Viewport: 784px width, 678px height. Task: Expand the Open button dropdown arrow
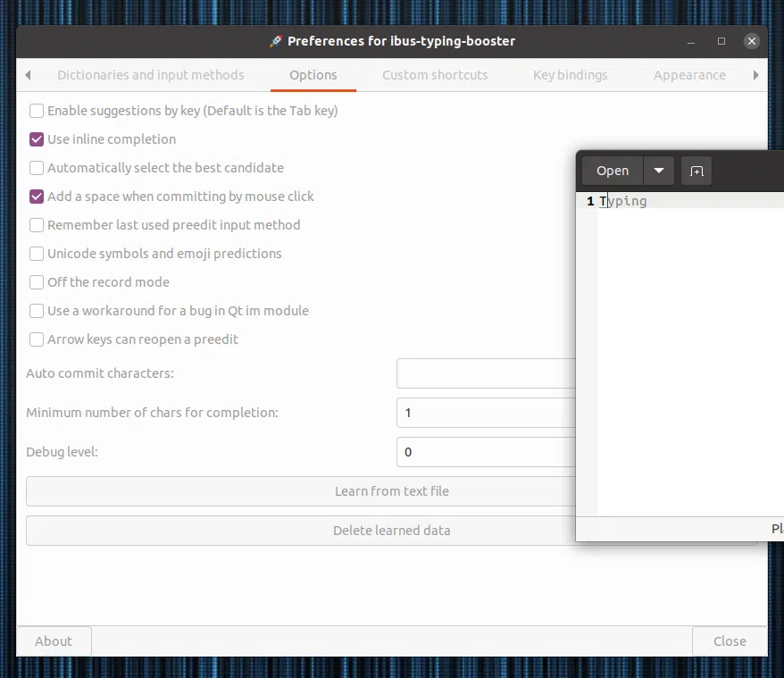659,172
